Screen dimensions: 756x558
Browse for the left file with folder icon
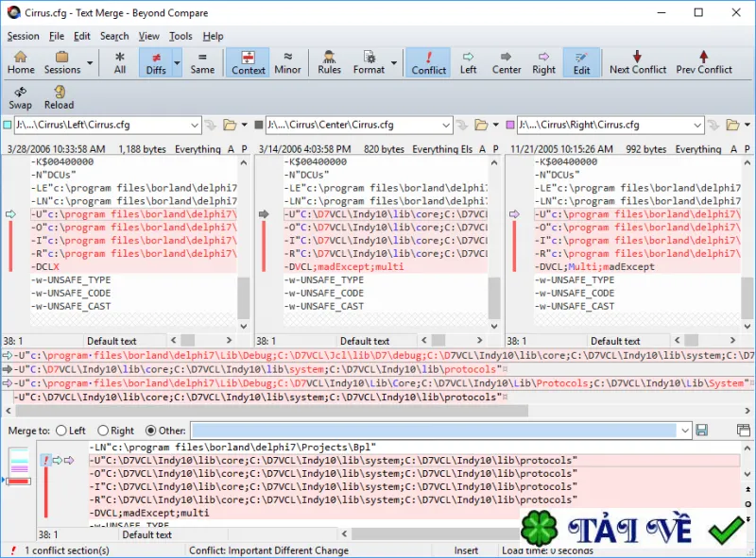pyautogui.click(x=230, y=126)
